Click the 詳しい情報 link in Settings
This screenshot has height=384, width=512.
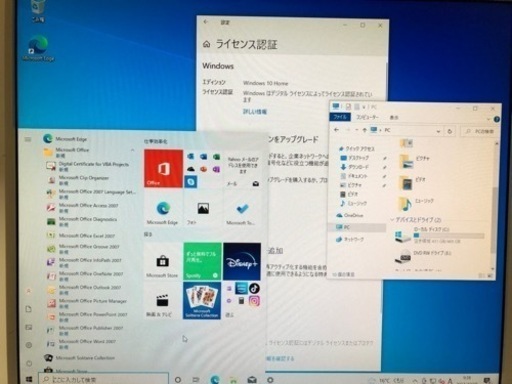tap(255, 112)
